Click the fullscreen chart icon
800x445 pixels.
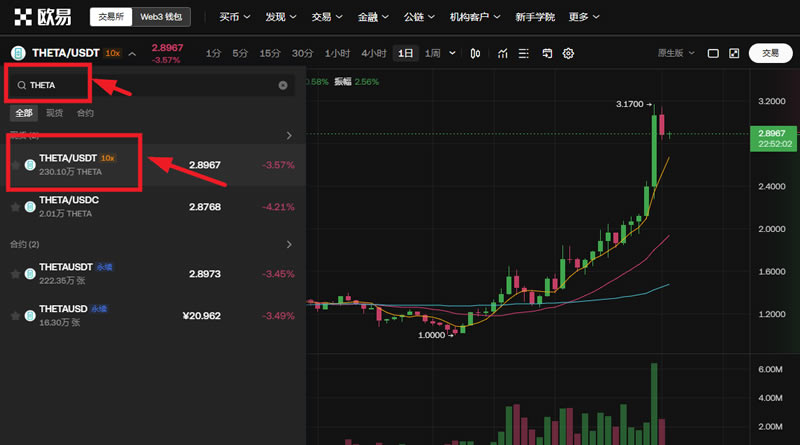coord(734,53)
